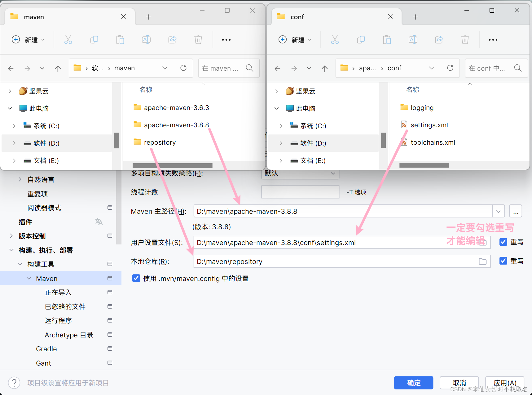This screenshot has width=532, height=395.
Task: Click Cut icon in conf window toolbar
Action: pos(335,40)
